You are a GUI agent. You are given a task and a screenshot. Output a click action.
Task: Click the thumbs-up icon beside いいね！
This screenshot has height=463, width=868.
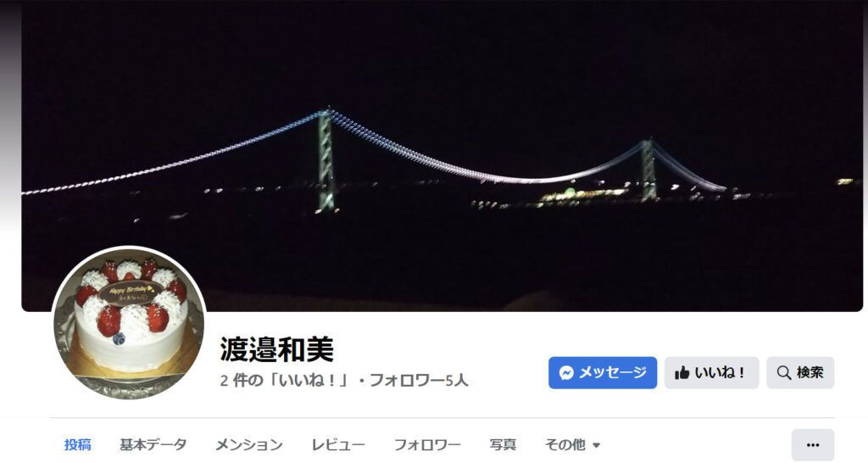tap(682, 373)
